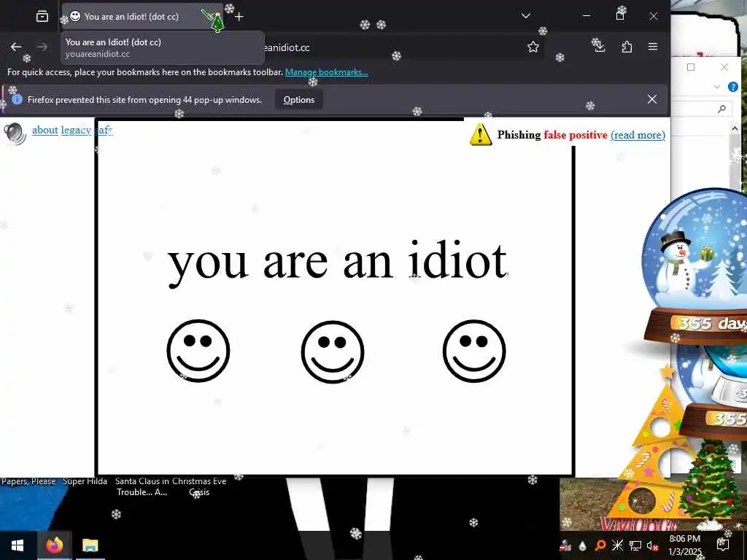Select 'Christmas Eve Crisis' desktop icon label
The width and height of the screenshot is (747, 560).
pyautogui.click(x=199, y=486)
